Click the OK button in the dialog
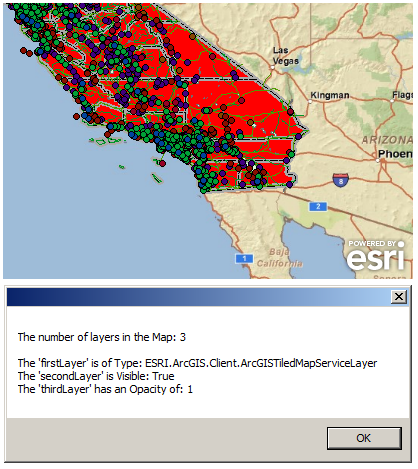 [x=364, y=438]
